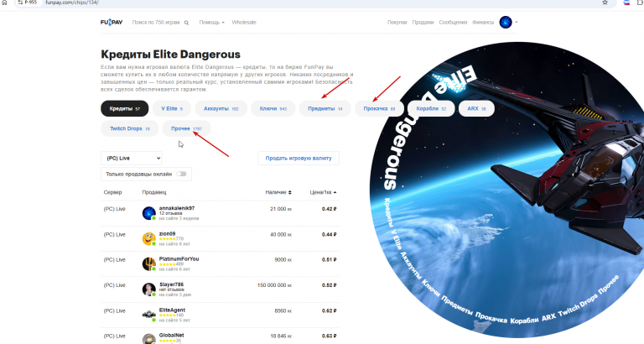Viewport: 644px width, 344px height.
Task: Open the ARX tab
Action: point(476,108)
